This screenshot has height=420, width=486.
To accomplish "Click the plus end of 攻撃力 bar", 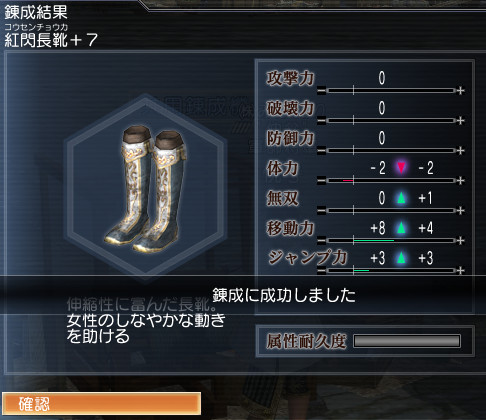I will coord(460,91).
